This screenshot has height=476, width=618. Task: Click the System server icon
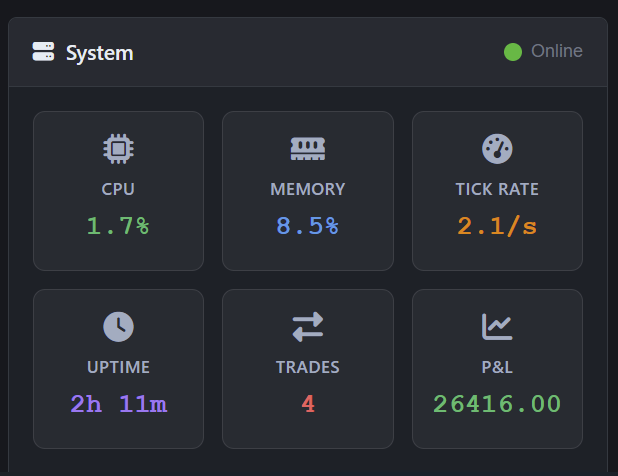pyautogui.click(x=43, y=52)
